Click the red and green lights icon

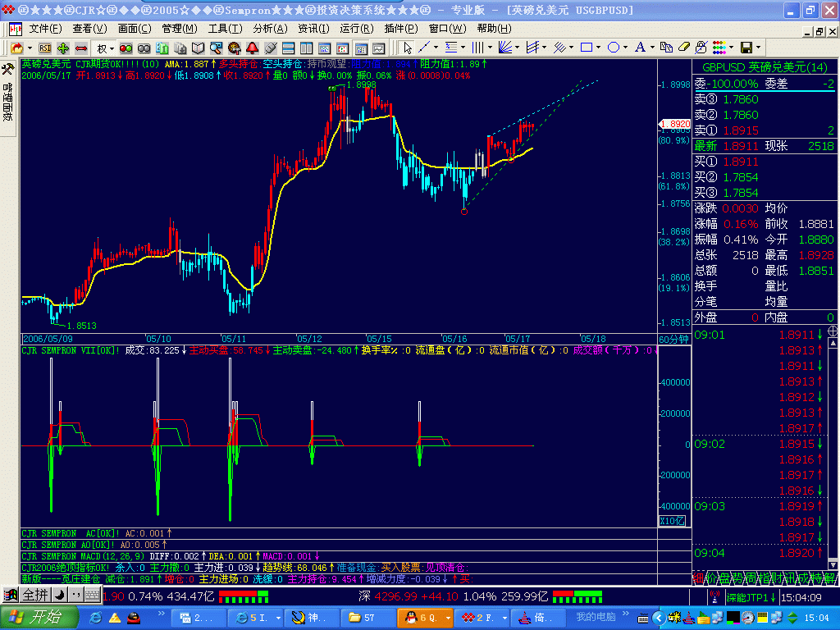[126, 48]
